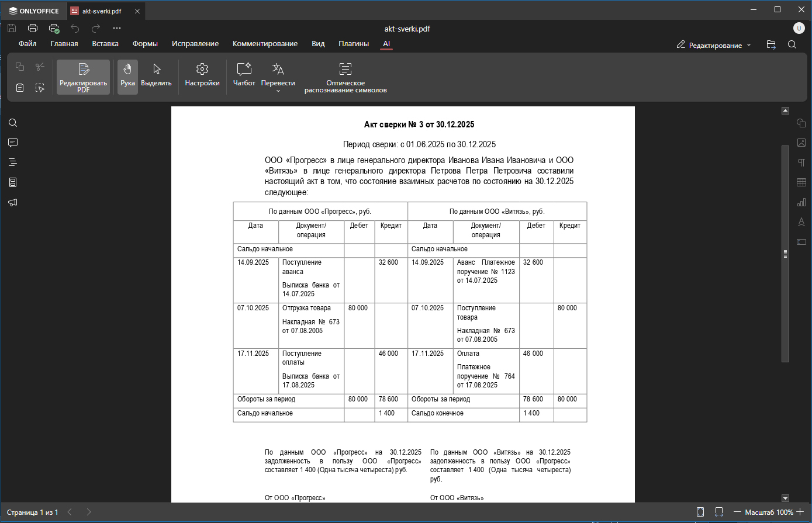Viewport: 812px width, 523px height.
Task: Click the megaphone feedback icon in left sidebar
Action: pyautogui.click(x=13, y=202)
